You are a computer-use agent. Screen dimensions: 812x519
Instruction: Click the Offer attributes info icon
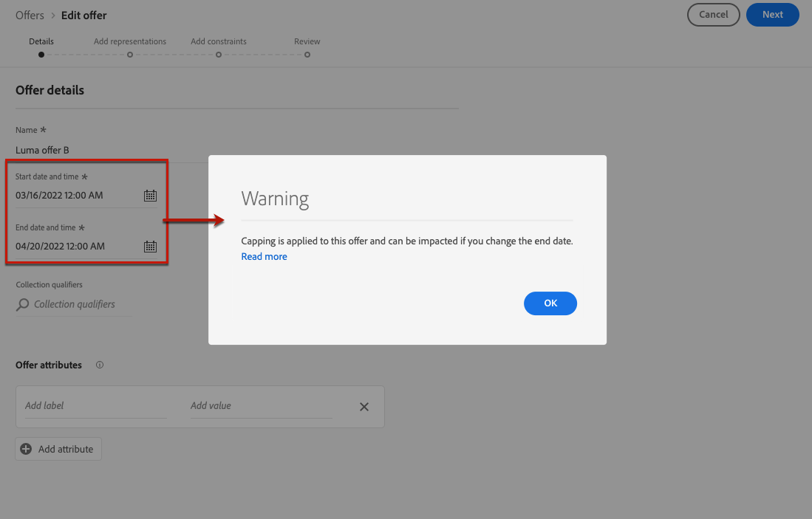click(100, 365)
